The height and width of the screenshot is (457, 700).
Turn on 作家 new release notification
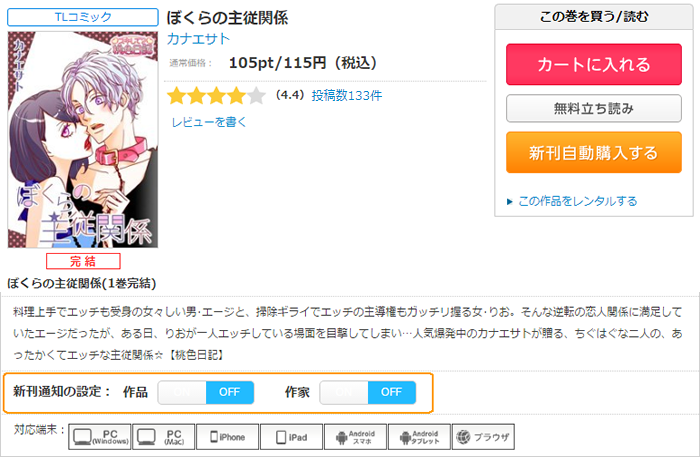(x=344, y=392)
